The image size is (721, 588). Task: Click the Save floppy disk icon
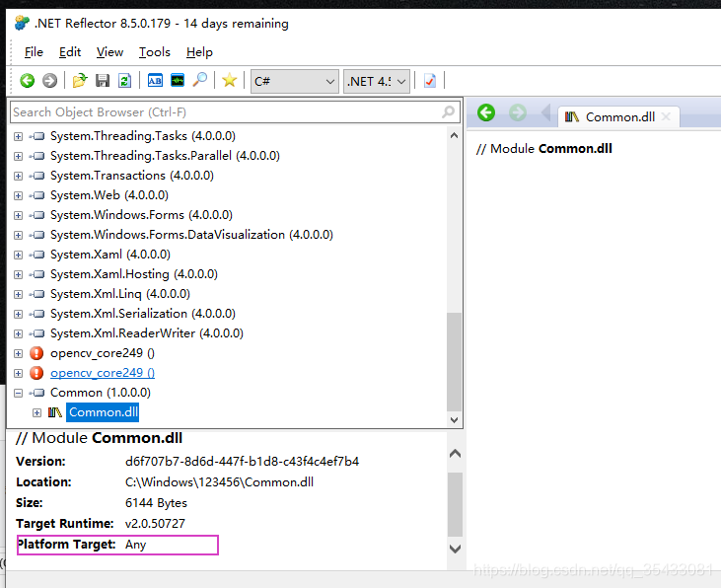point(103,81)
